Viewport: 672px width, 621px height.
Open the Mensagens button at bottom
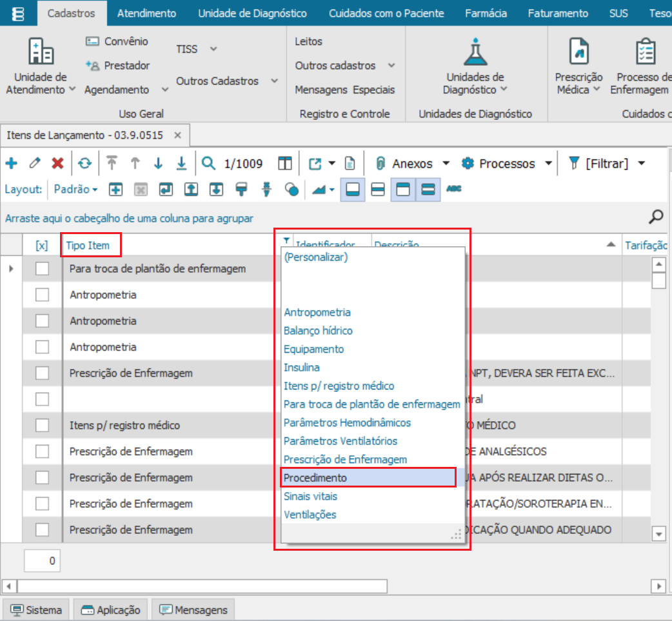tap(193, 609)
